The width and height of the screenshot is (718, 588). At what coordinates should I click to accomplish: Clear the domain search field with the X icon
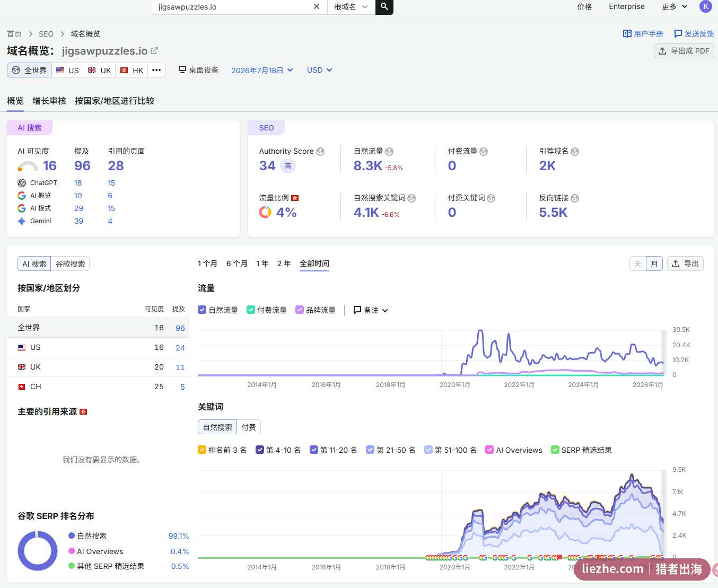point(317,6)
